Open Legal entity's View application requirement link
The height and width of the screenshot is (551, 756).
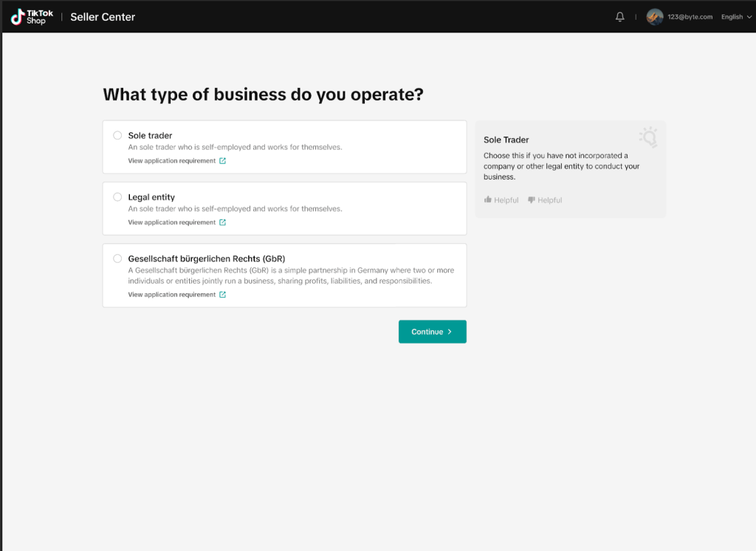172,222
